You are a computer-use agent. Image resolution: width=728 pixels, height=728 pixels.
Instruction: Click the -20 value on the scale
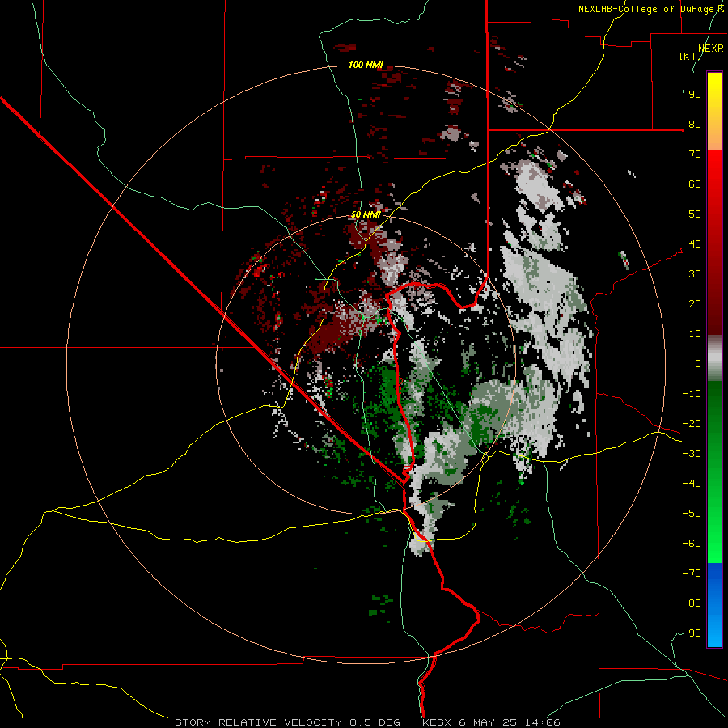(692, 423)
